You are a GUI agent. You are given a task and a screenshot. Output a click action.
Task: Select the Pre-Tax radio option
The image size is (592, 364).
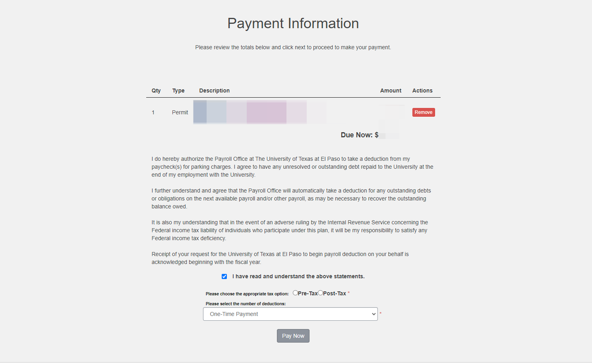pos(295,293)
